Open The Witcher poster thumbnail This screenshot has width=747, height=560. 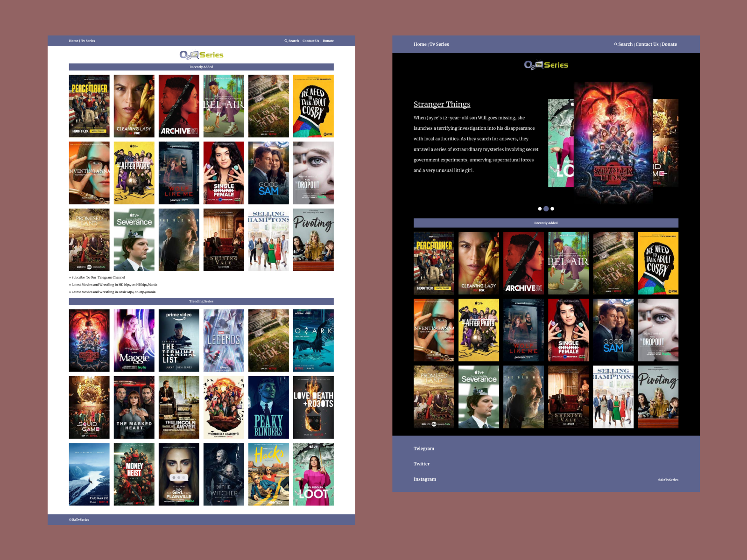tap(223, 474)
